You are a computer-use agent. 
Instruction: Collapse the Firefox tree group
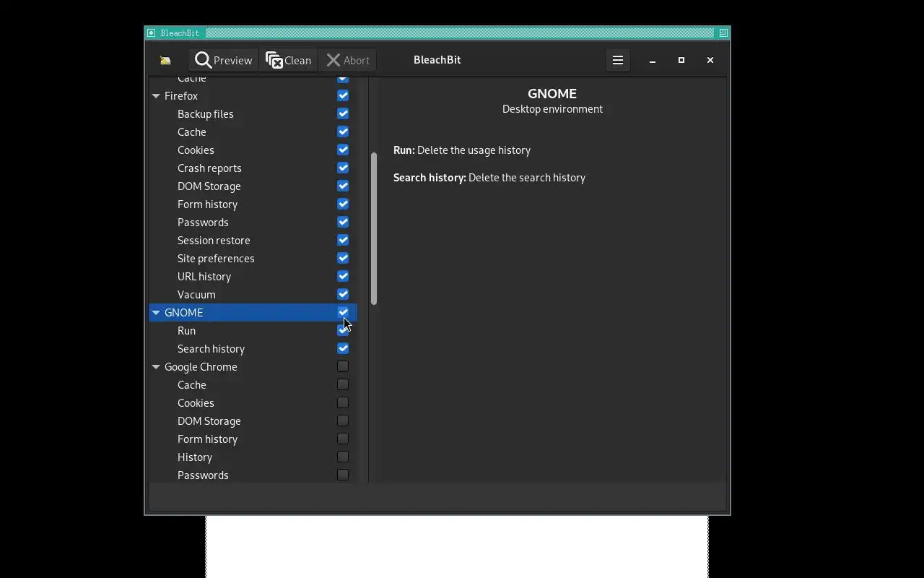156,95
